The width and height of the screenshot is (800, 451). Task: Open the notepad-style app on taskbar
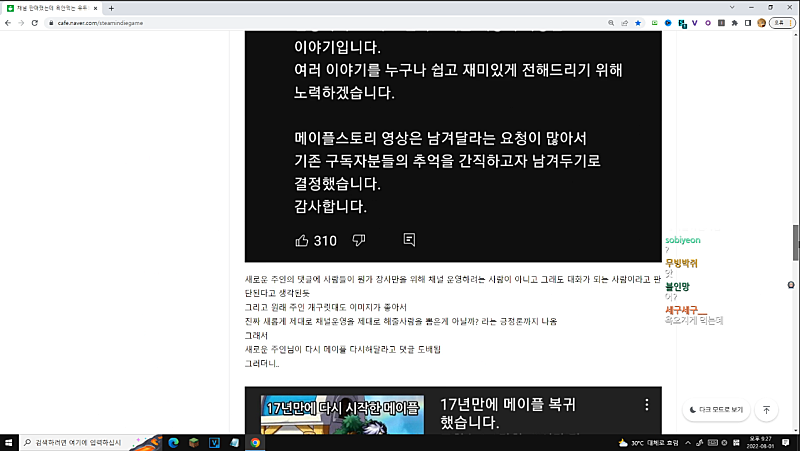(x=235, y=442)
